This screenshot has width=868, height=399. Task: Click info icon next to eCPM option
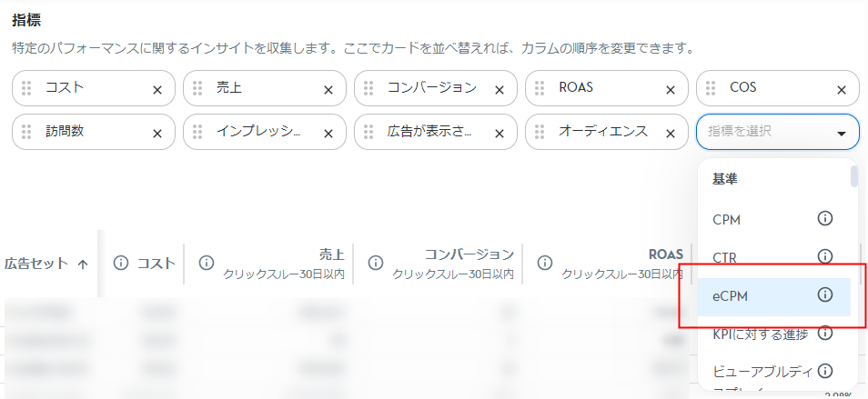coord(825,294)
